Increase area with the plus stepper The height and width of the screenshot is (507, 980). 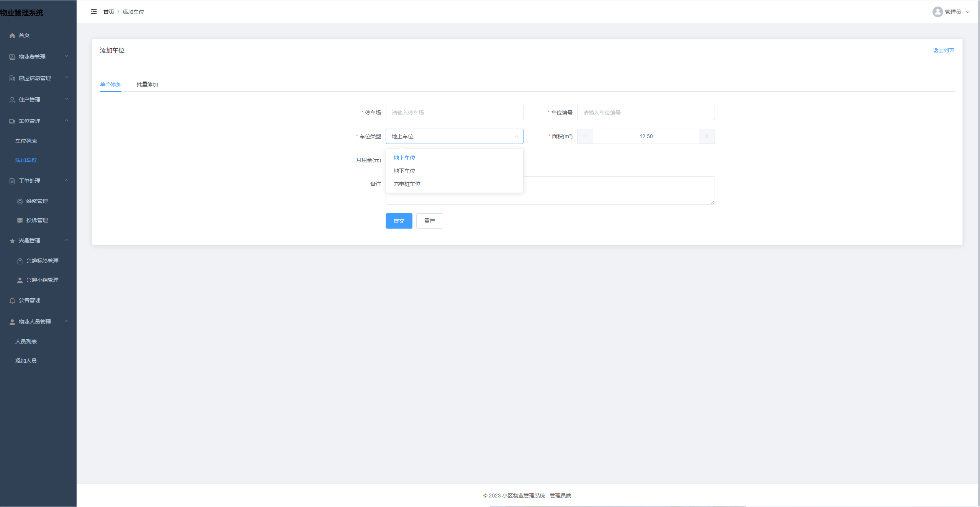707,136
